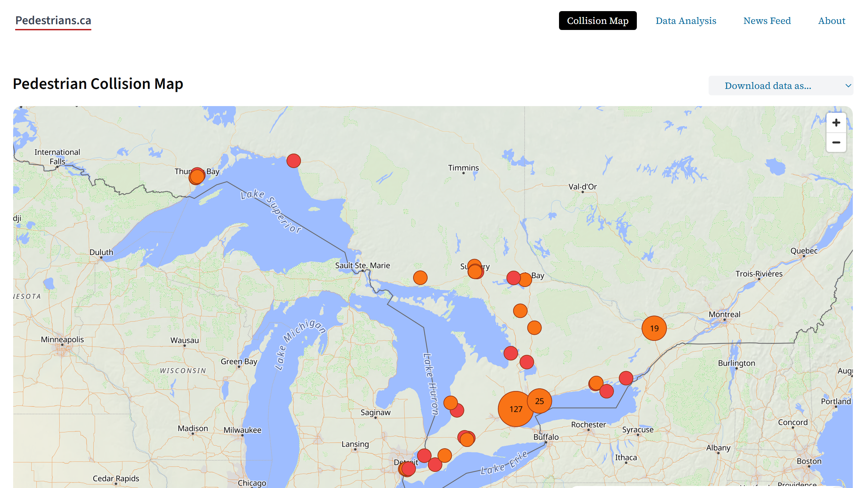The width and height of the screenshot is (868, 488).
Task: Click the Timmins map label
Action: (x=463, y=168)
